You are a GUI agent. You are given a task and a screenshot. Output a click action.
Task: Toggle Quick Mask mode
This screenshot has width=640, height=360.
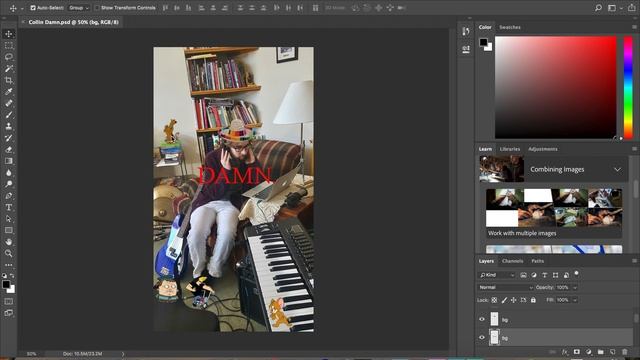tap(9, 302)
